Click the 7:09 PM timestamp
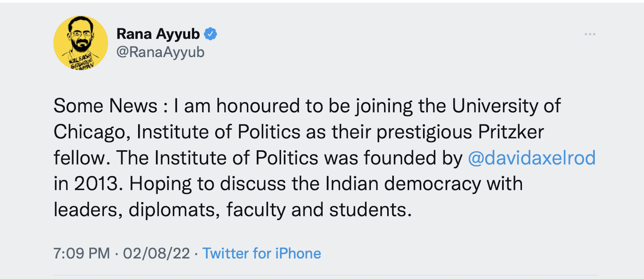Viewport: 644px width, 279px height. pos(81,253)
